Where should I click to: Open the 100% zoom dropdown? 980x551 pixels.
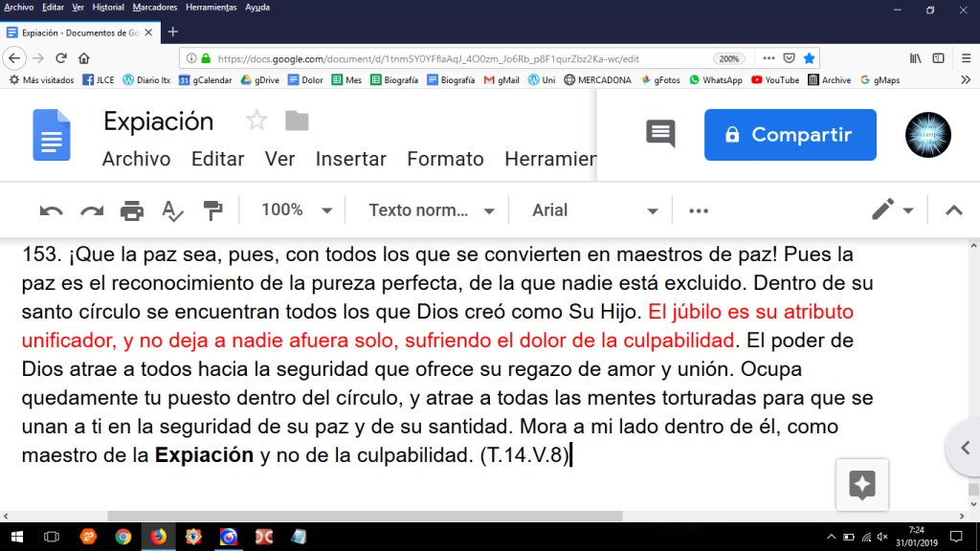pyautogui.click(x=294, y=209)
